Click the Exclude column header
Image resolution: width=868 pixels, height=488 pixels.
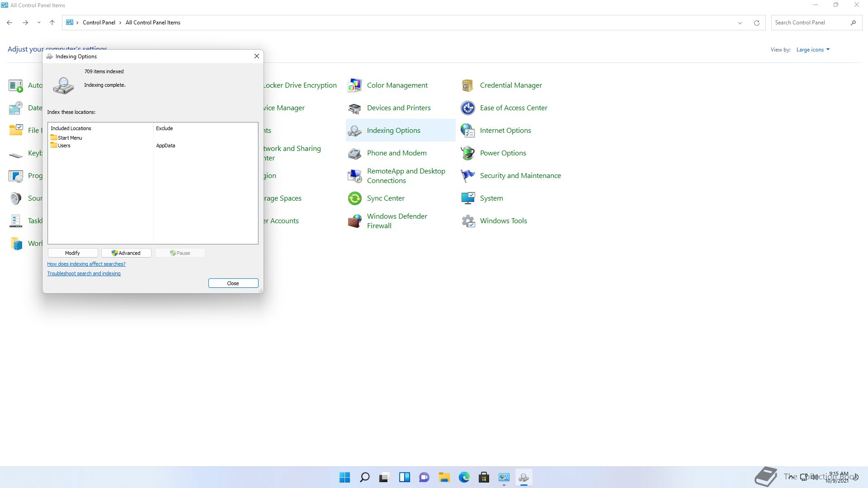(165, 128)
